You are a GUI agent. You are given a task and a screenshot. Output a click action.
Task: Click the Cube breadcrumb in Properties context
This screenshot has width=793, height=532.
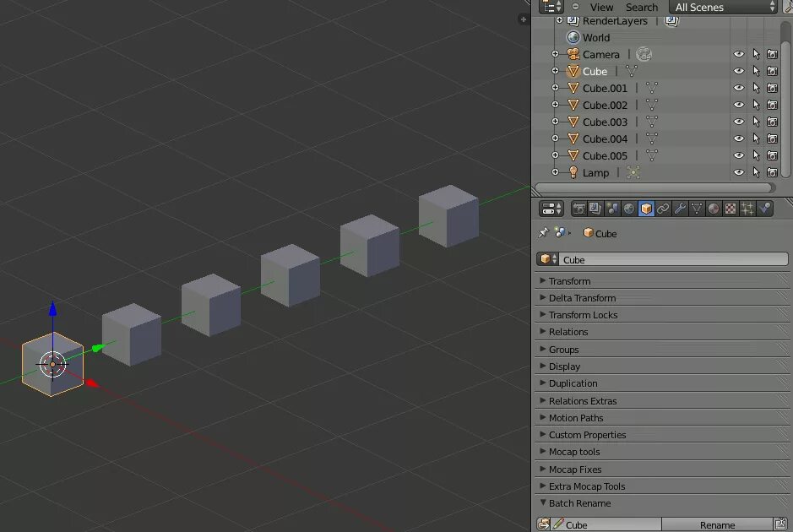(x=600, y=233)
